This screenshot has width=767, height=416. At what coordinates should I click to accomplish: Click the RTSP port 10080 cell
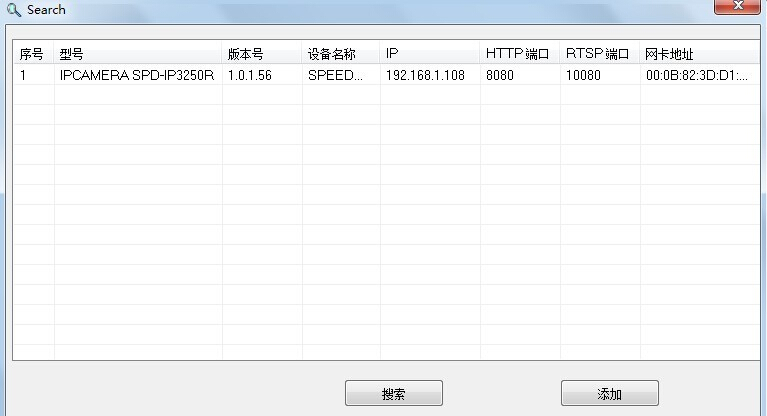tap(583, 75)
